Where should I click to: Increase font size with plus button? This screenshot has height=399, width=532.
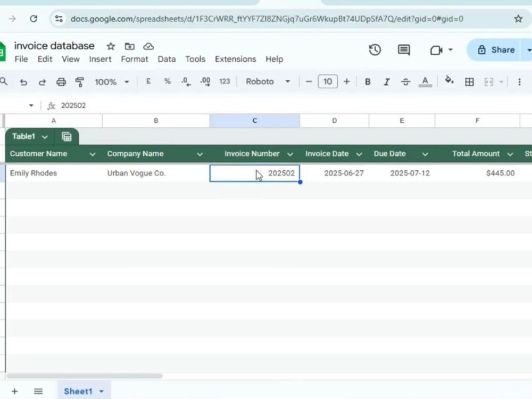coord(346,81)
